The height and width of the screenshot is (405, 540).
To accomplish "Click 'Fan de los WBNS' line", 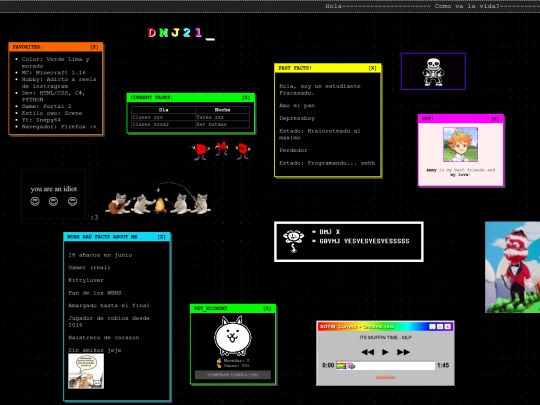I will click(x=95, y=293).
